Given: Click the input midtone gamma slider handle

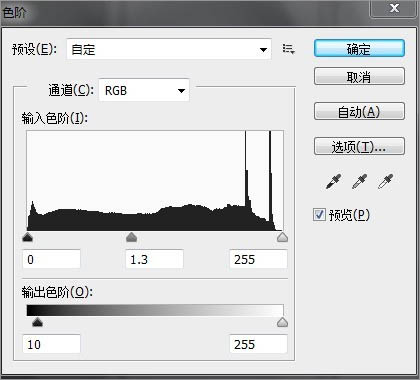Looking at the screenshot, I should tap(132, 237).
